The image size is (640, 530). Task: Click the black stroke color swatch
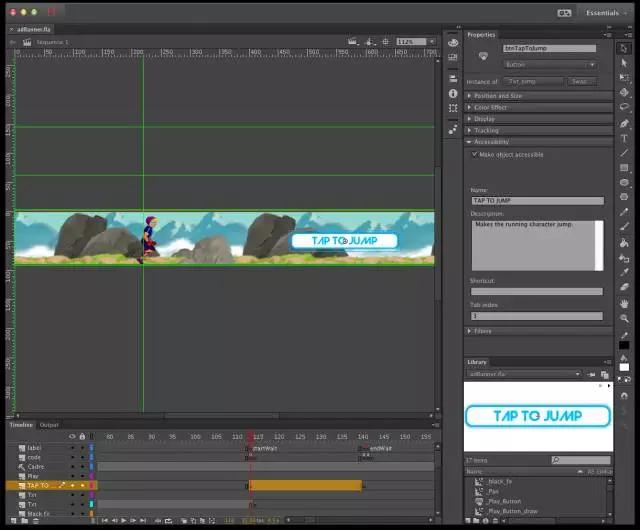click(624, 345)
